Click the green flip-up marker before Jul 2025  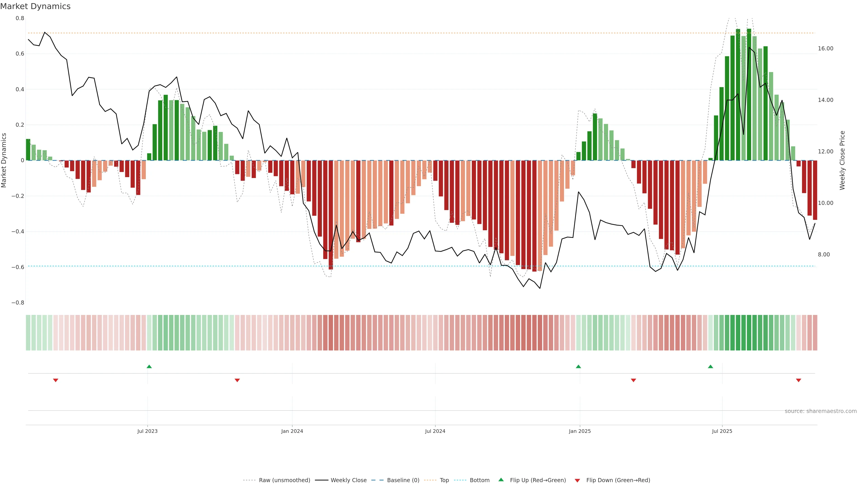coord(710,366)
